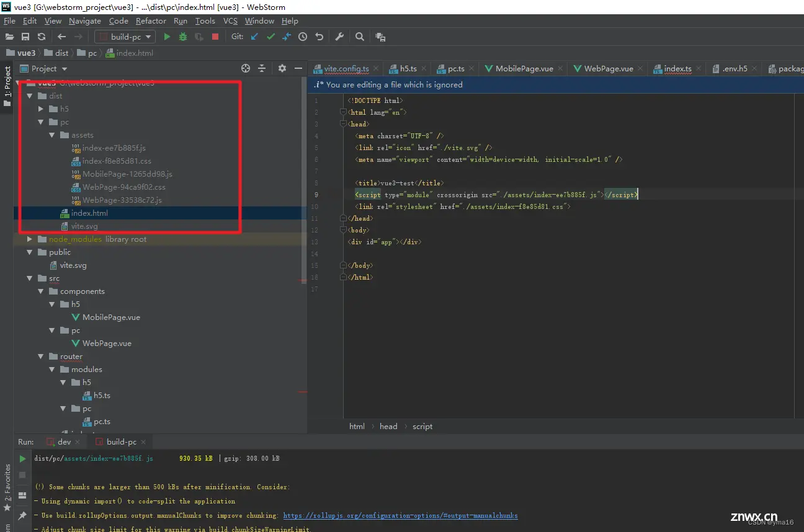This screenshot has height=532, width=804.
Task: Select the build-pc tab in Run panel
Action: (122, 442)
